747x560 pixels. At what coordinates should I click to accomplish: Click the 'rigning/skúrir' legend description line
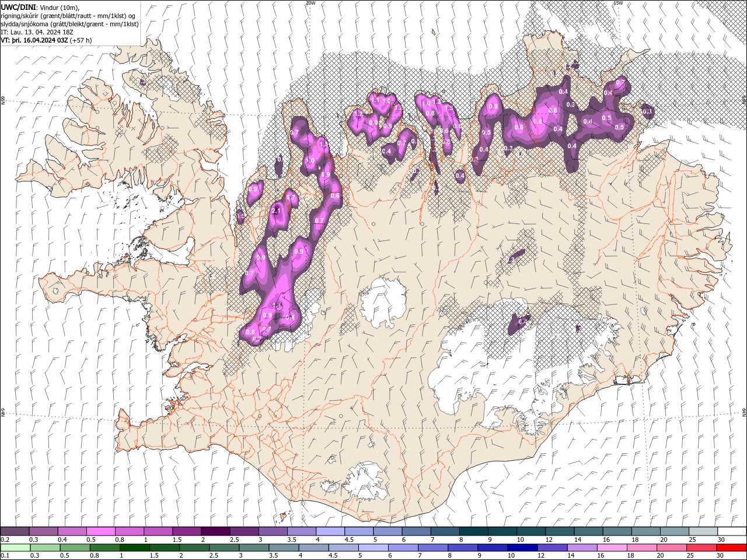(x=68, y=15)
